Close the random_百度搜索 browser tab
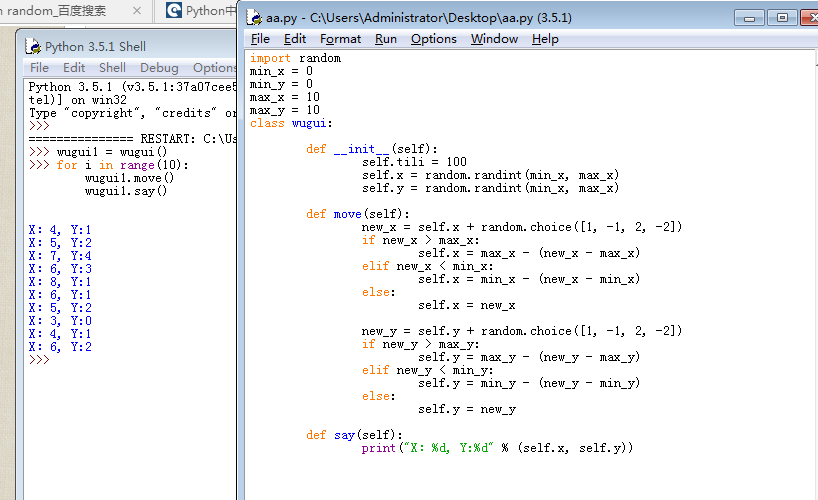This screenshot has width=818, height=500. click(136, 11)
